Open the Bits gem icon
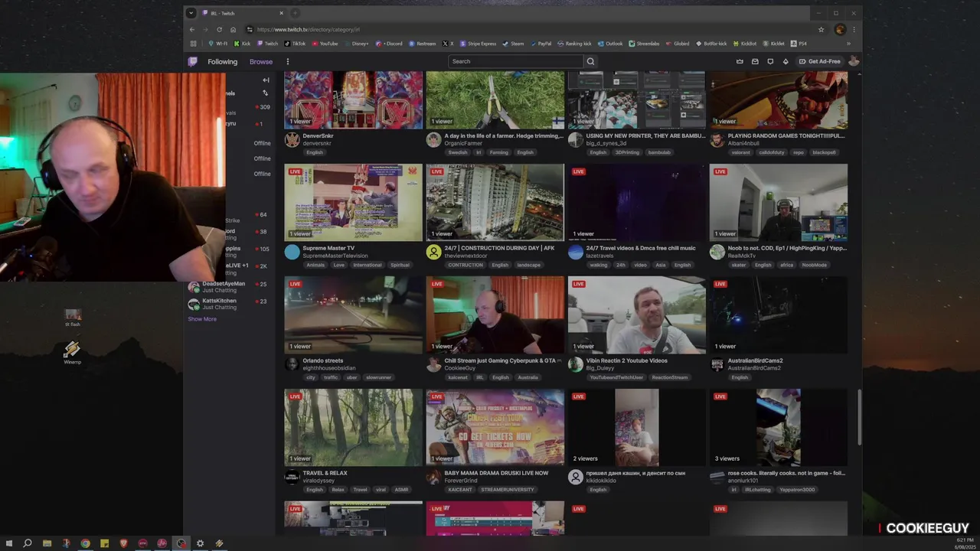Image resolution: width=980 pixels, height=551 pixels. (786, 61)
